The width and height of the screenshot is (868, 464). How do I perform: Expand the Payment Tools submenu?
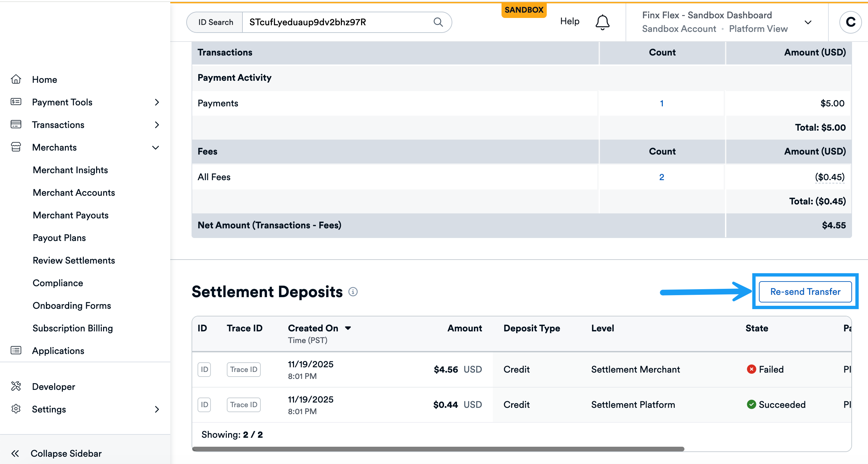tap(157, 102)
